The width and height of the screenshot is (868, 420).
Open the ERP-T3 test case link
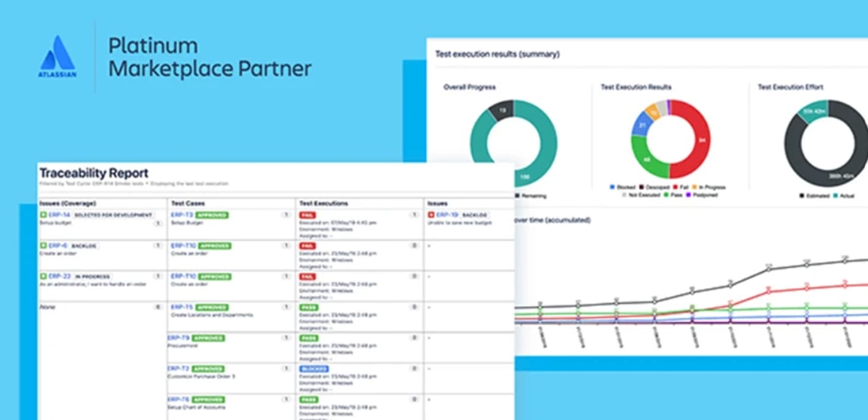click(182, 215)
